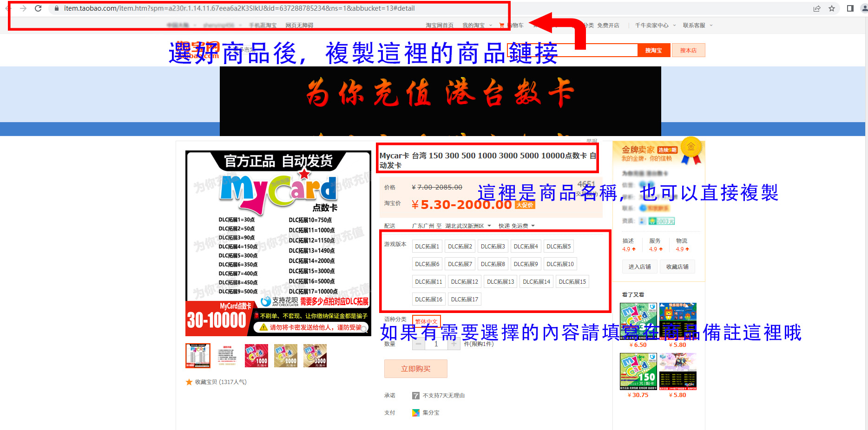Screen dimensions: 868x430
Task: Click the 搜淘宝 search button
Action: (x=653, y=50)
